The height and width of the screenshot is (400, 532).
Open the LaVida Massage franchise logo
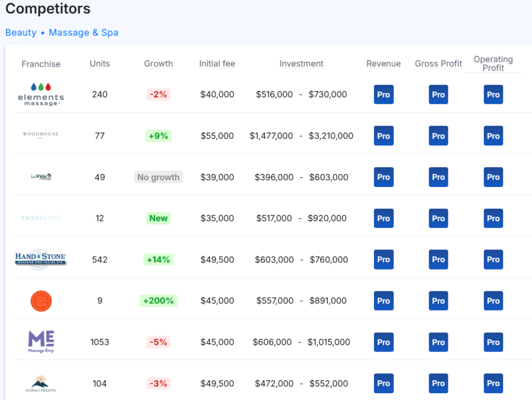click(x=41, y=177)
